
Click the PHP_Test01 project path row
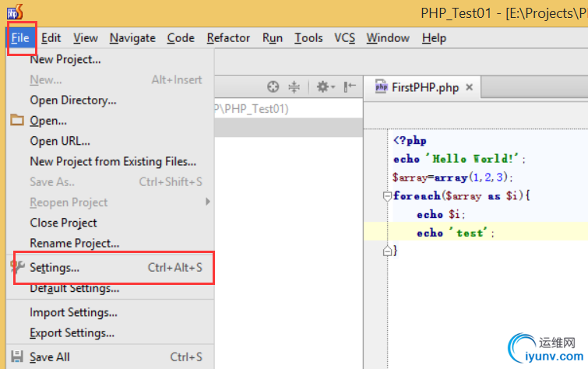[289, 109]
